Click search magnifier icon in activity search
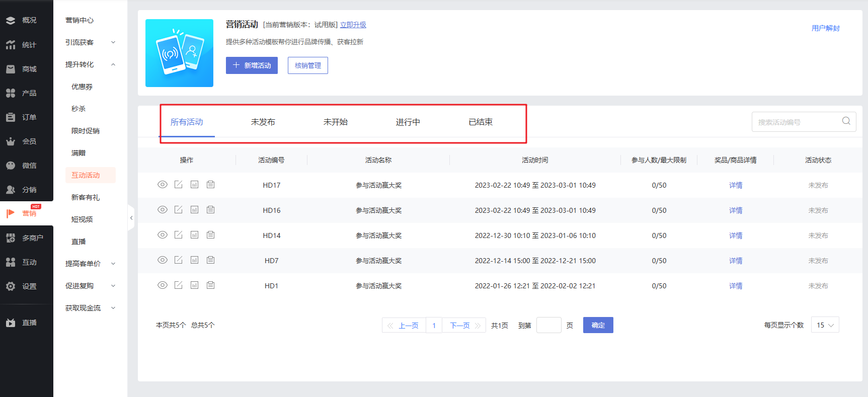 coord(846,121)
